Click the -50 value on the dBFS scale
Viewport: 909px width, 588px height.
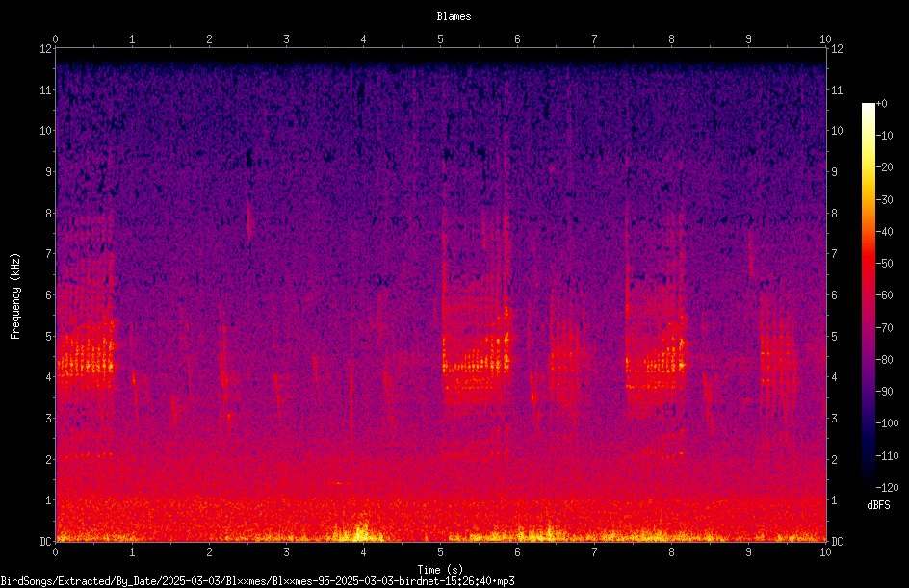885,264
